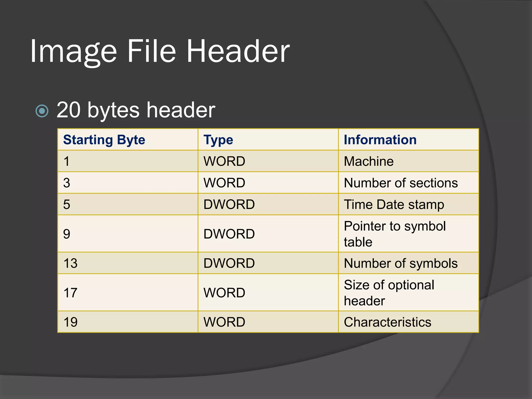Select the starting byte cell '19'

tap(128, 322)
